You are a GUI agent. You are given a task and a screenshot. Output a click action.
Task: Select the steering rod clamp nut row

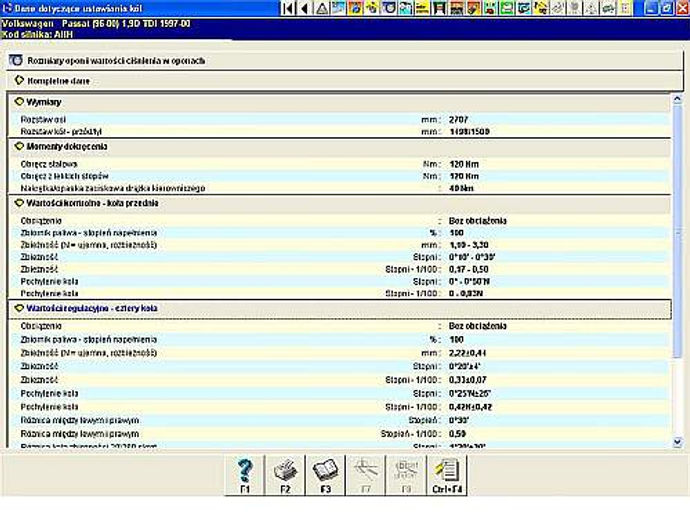[x=339, y=188]
